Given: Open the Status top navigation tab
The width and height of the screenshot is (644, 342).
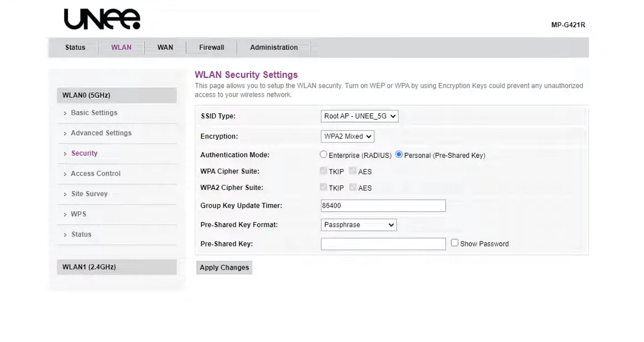Looking at the screenshot, I should click(x=75, y=47).
